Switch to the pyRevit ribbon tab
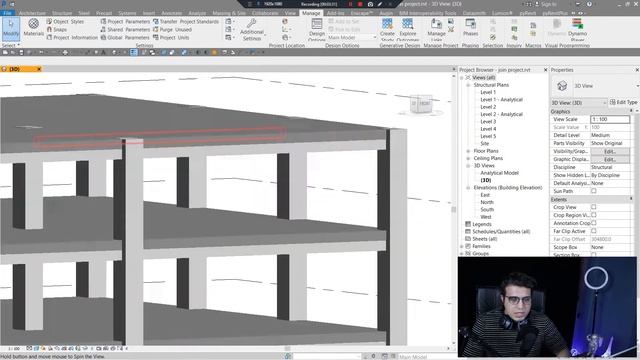The width and height of the screenshot is (640, 360). click(x=527, y=13)
